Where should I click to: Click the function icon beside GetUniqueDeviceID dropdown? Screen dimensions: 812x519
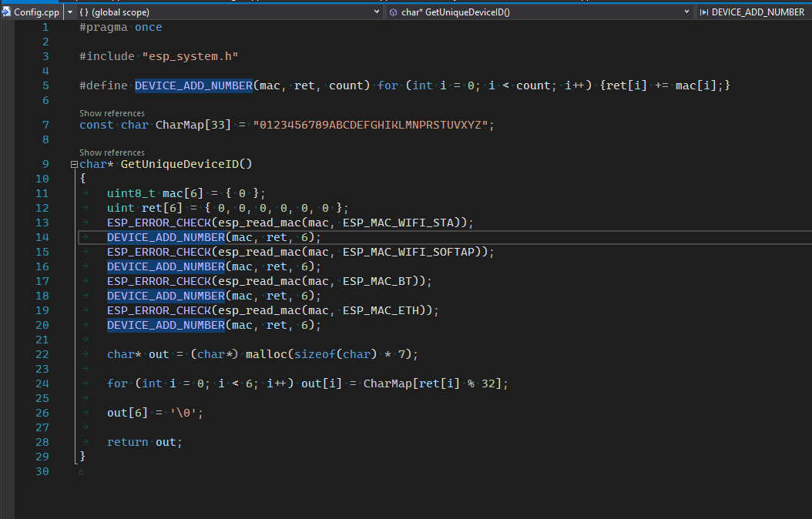(393, 12)
